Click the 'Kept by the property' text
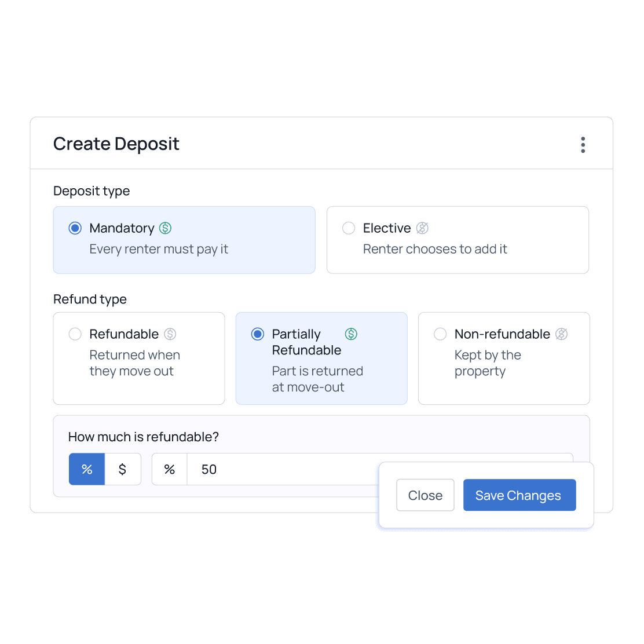Image resolution: width=644 pixels, height=644 pixels. click(x=488, y=363)
